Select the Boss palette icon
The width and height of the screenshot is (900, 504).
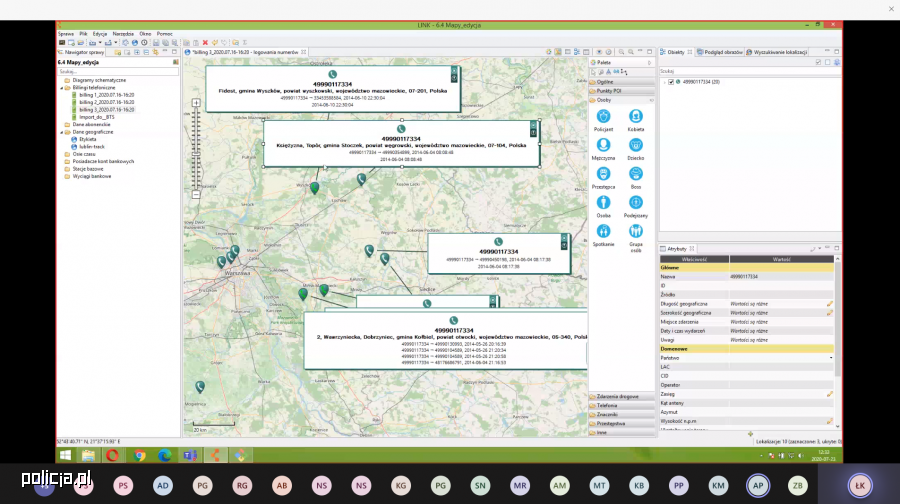point(635,174)
